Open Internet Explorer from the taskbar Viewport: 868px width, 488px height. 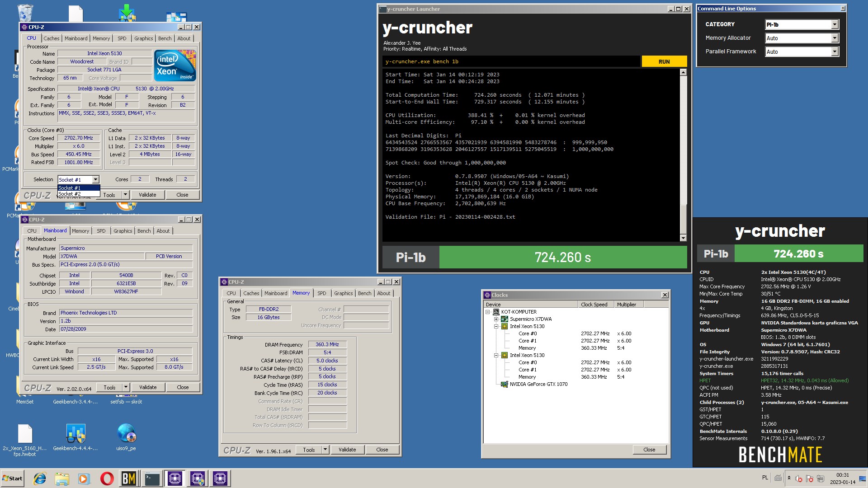click(40, 479)
